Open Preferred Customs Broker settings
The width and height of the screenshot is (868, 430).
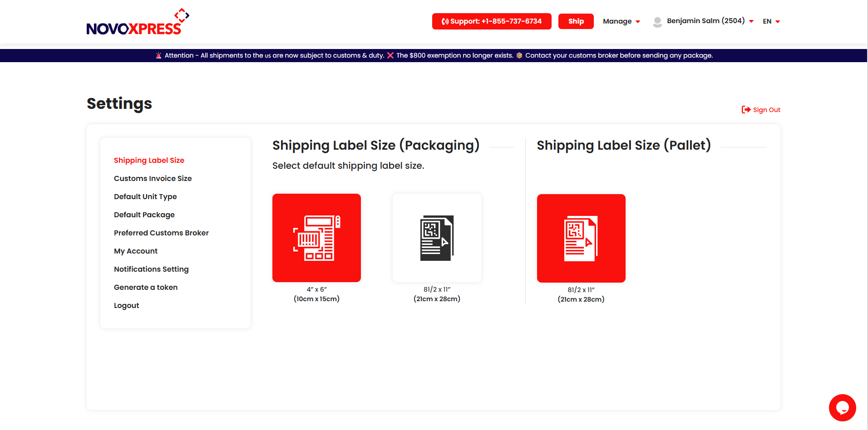pyautogui.click(x=161, y=233)
